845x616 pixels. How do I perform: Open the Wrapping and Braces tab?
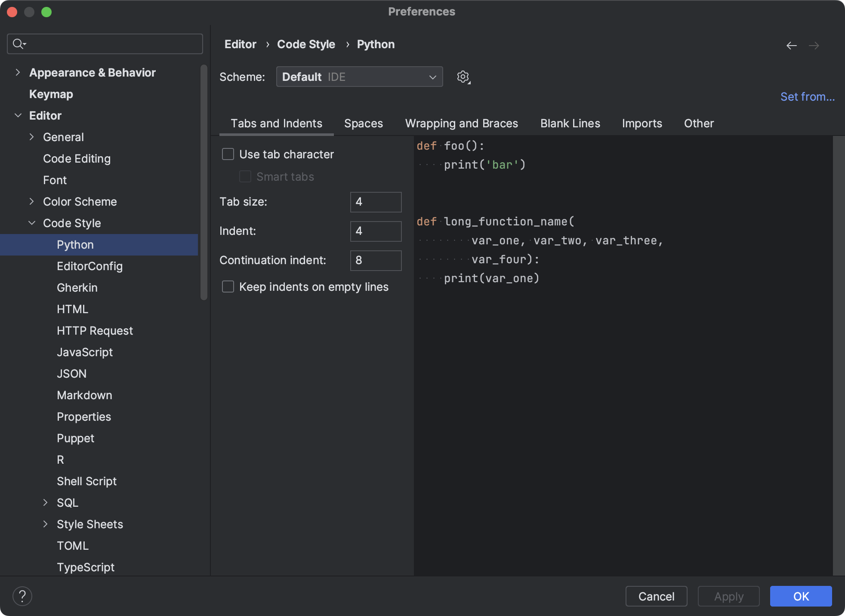pyautogui.click(x=461, y=123)
